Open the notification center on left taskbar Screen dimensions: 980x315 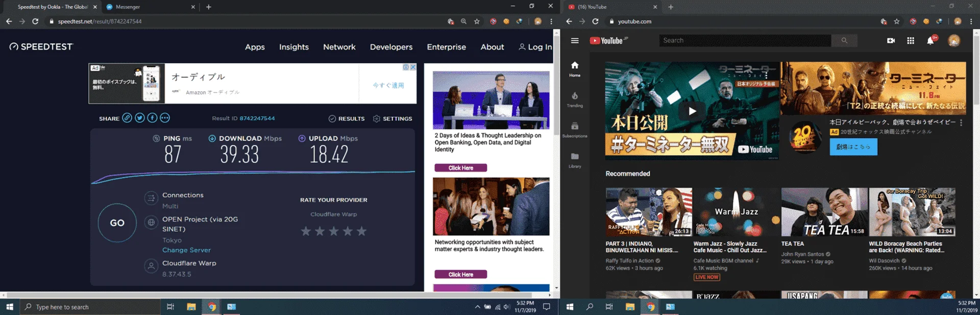(546, 307)
